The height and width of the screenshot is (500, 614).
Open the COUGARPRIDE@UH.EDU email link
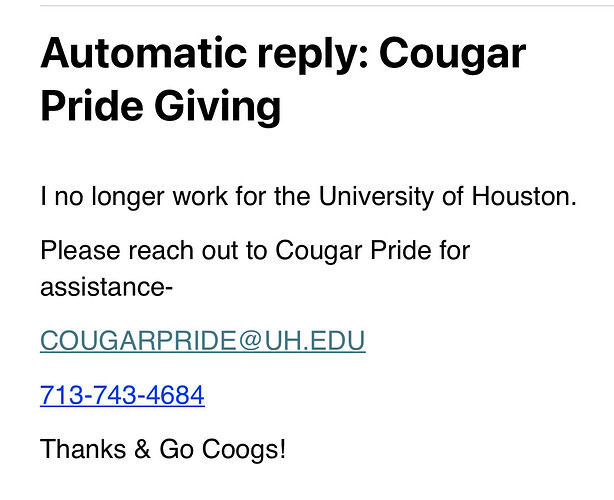click(202, 341)
